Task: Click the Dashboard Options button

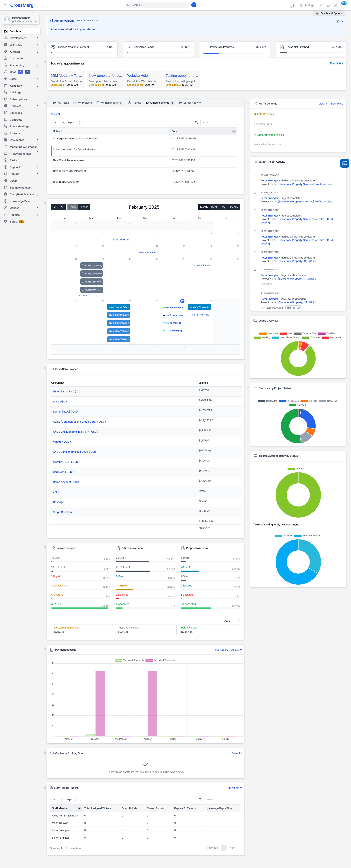Action: [329, 14]
